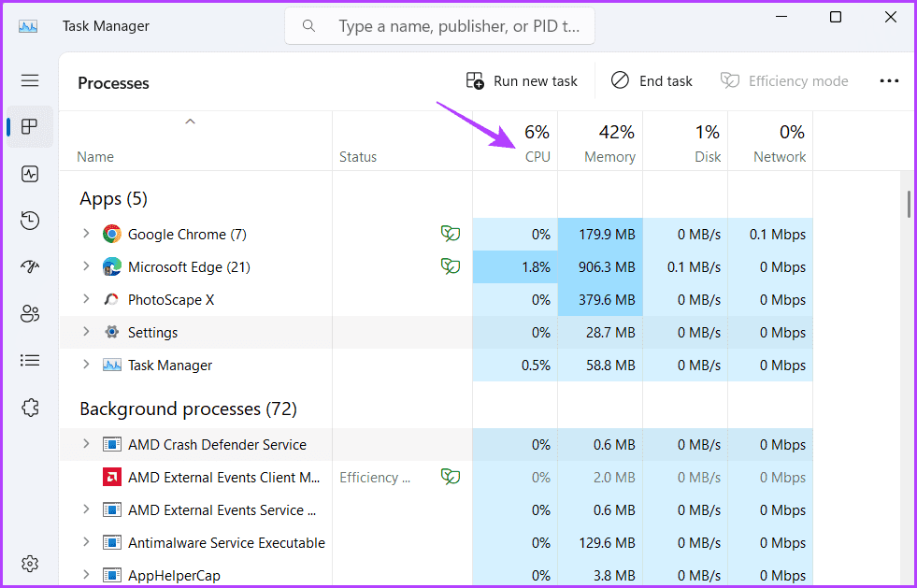This screenshot has height=588, width=917.
Task: Sort processes by Memory column
Action: pyautogui.click(x=600, y=142)
